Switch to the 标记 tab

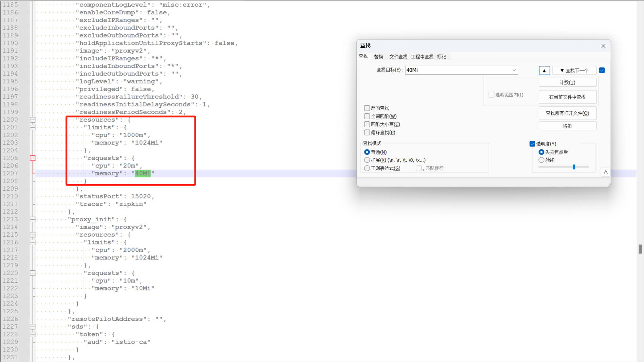click(442, 57)
